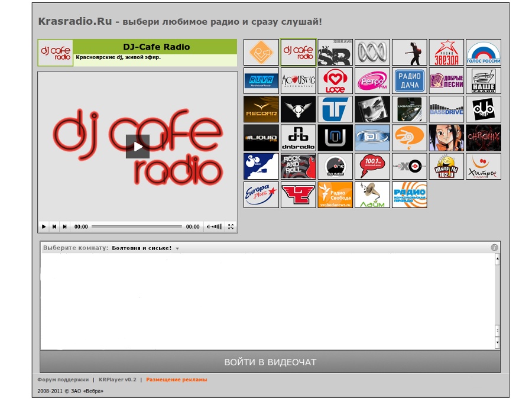Viewport: 532px width, 399px height.
Task: Select the One club station
Action: point(335,166)
